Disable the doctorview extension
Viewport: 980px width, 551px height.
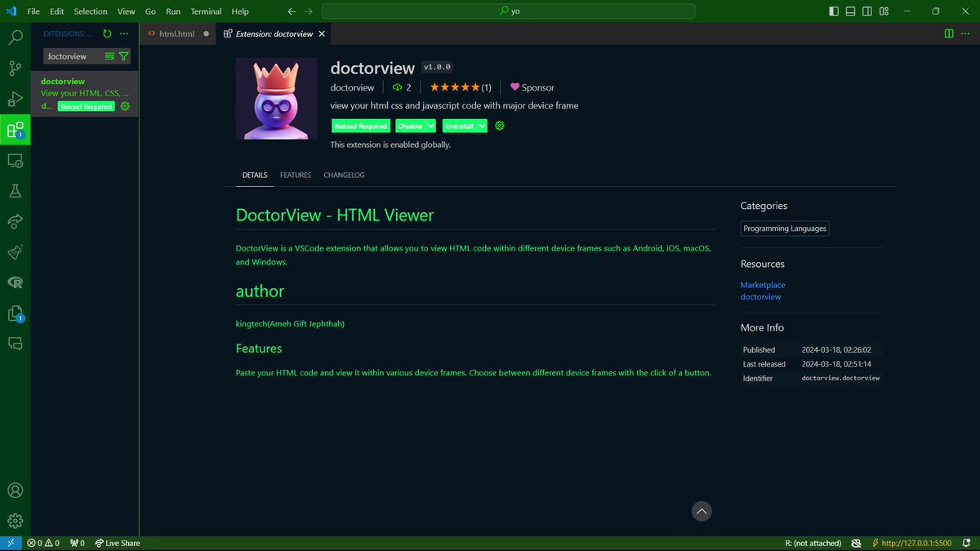click(410, 126)
